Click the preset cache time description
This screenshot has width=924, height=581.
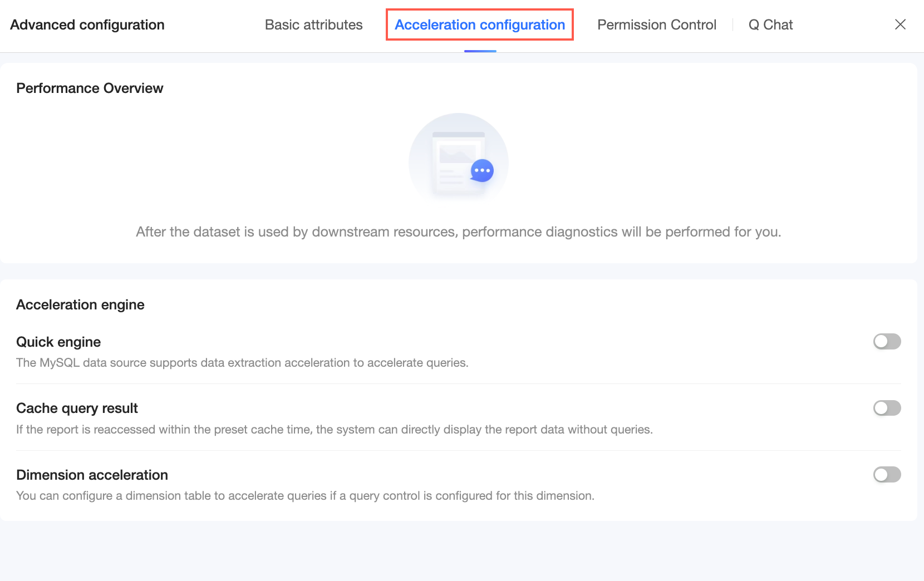tap(334, 430)
